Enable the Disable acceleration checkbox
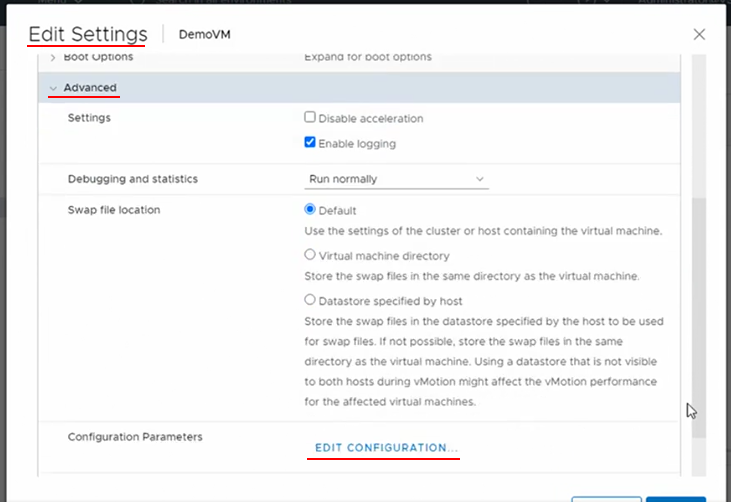The width and height of the screenshot is (731, 502). [310, 117]
